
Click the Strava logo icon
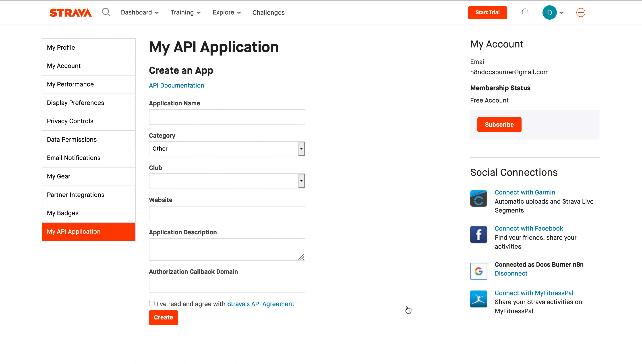70,12
